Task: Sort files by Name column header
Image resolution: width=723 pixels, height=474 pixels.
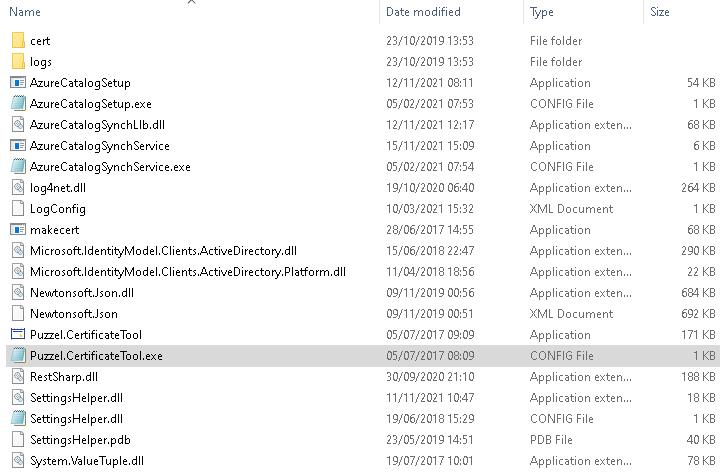Action: (26, 12)
